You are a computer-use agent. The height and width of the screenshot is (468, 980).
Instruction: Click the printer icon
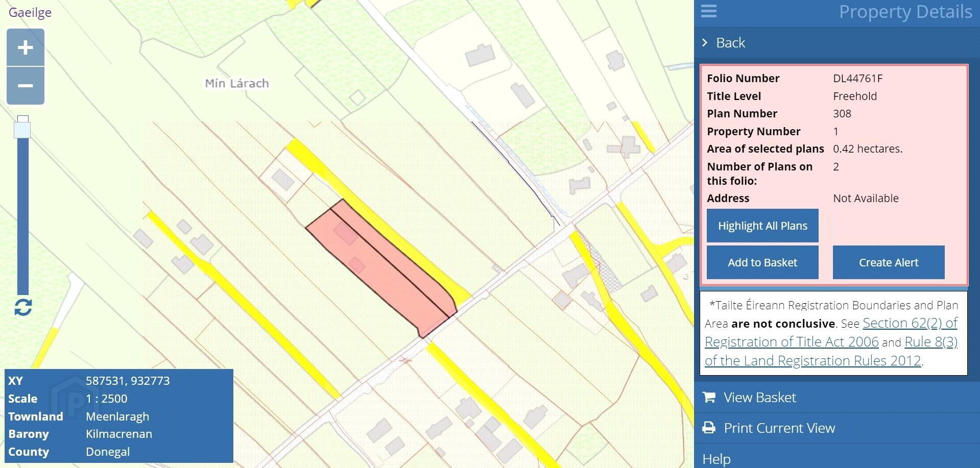[x=709, y=428]
